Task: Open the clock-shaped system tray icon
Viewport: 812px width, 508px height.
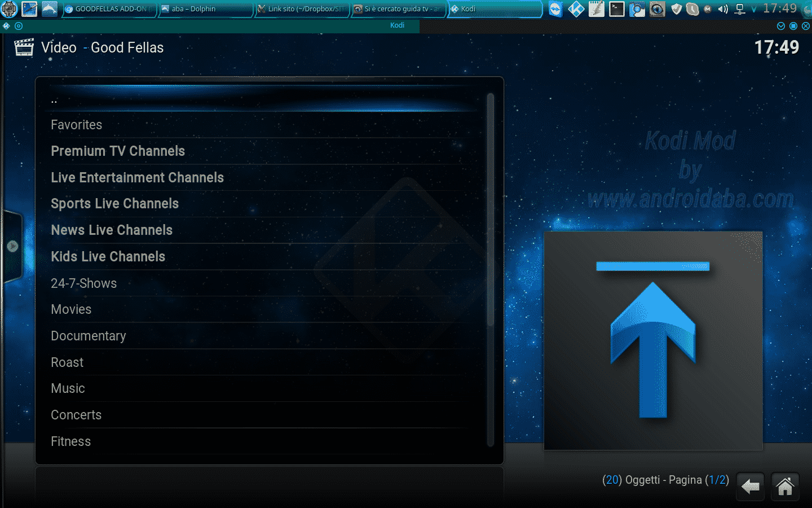Action: [692, 9]
